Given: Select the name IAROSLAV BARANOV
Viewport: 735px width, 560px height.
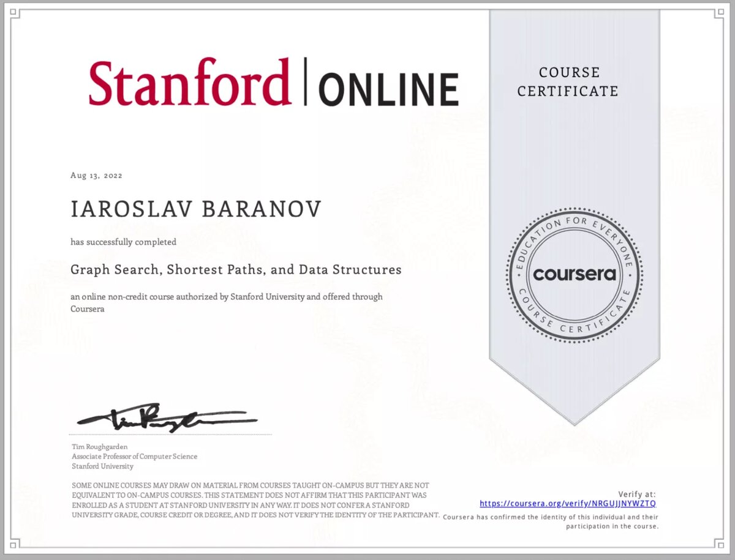Looking at the screenshot, I should [x=196, y=210].
